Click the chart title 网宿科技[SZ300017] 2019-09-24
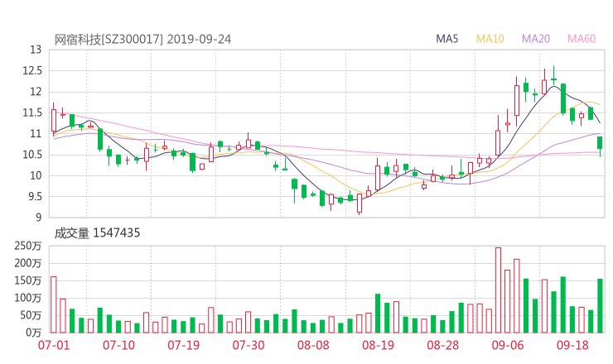Viewport: 613px width, 364px height. (142, 40)
